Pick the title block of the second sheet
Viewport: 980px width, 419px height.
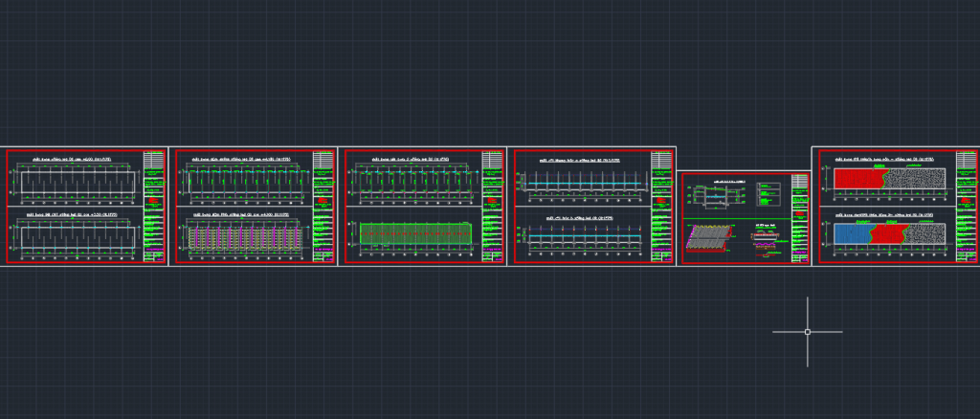[x=323, y=206]
